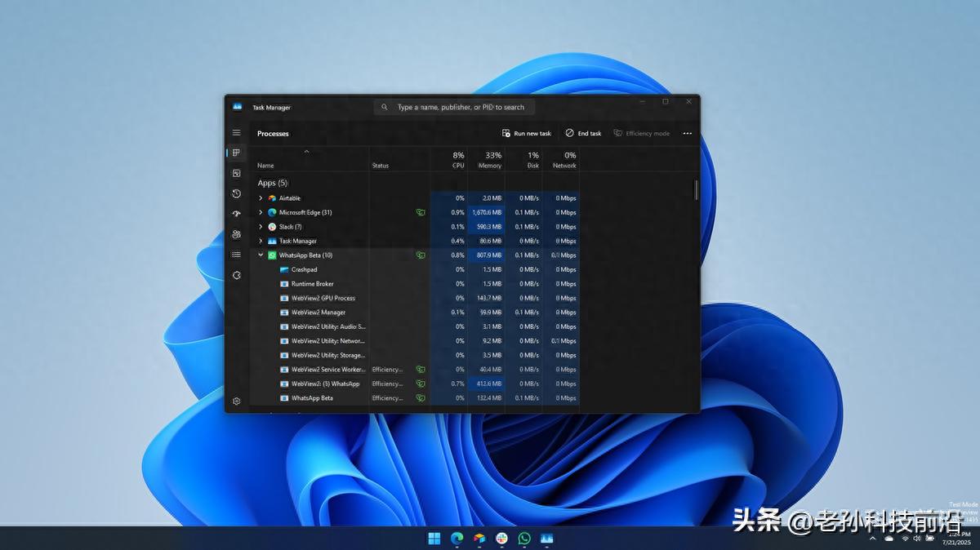
Task: Click End task button
Action: [583, 133]
